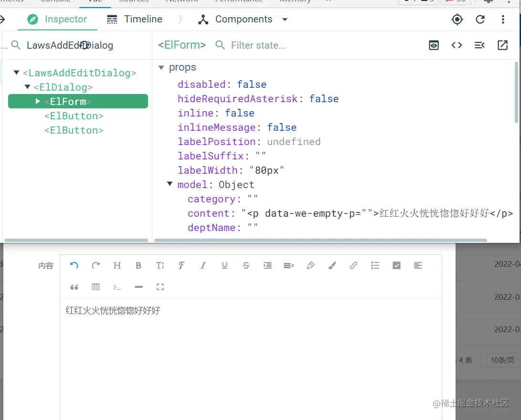Click the select component target icon
The height and width of the screenshot is (420, 521).
(457, 19)
